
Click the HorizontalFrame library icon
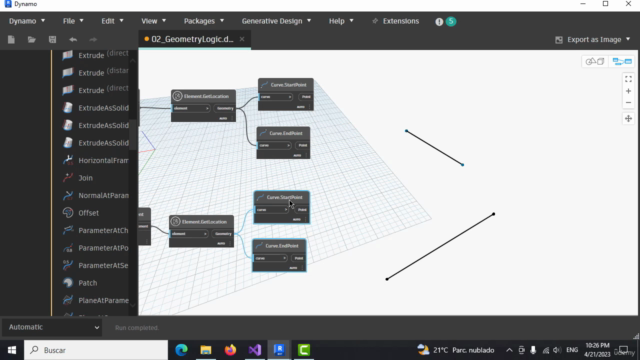point(68,160)
